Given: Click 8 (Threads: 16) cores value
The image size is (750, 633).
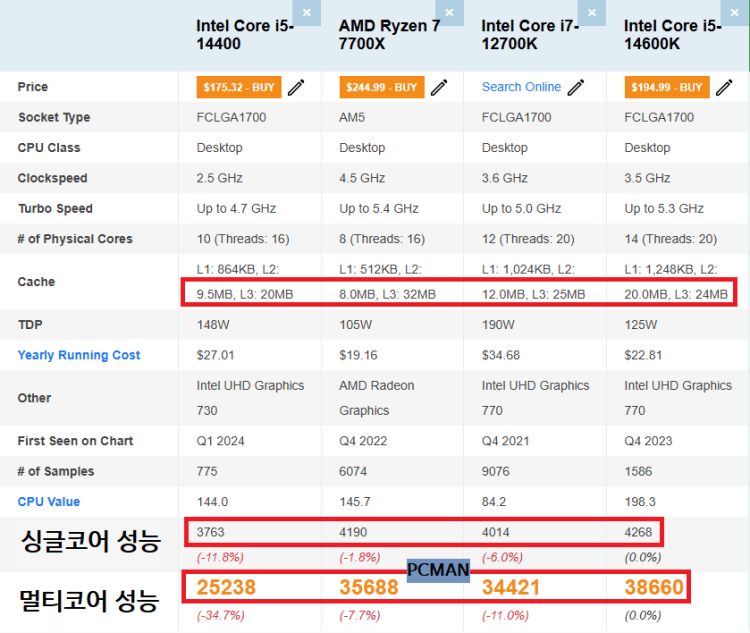Looking at the screenshot, I should tap(382, 239).
